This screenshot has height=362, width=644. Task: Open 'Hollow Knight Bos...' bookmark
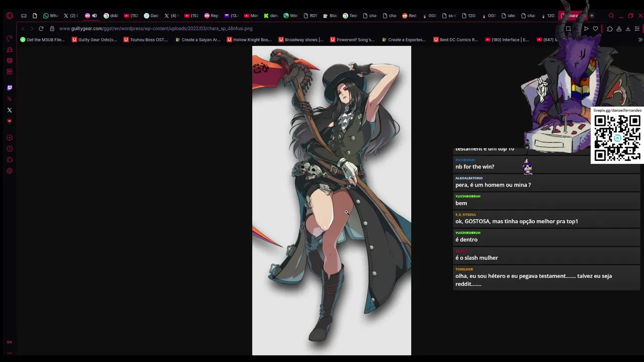click(250, 40)
